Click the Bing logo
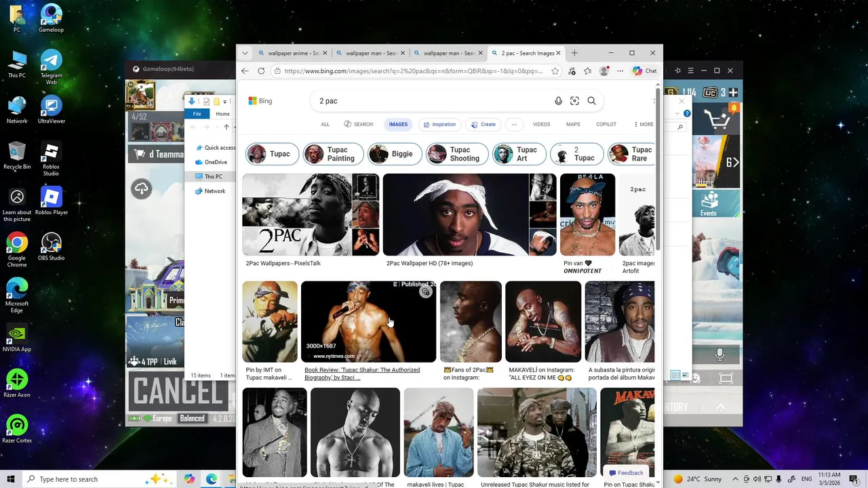The image size is (868, 488). pos(260,101)
